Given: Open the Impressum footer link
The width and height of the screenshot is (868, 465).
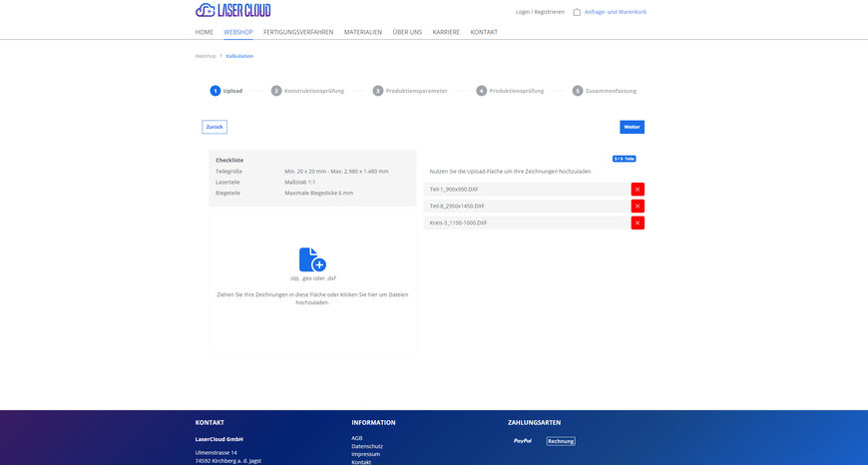Looking at the screenshot, I should coord(366,454).
